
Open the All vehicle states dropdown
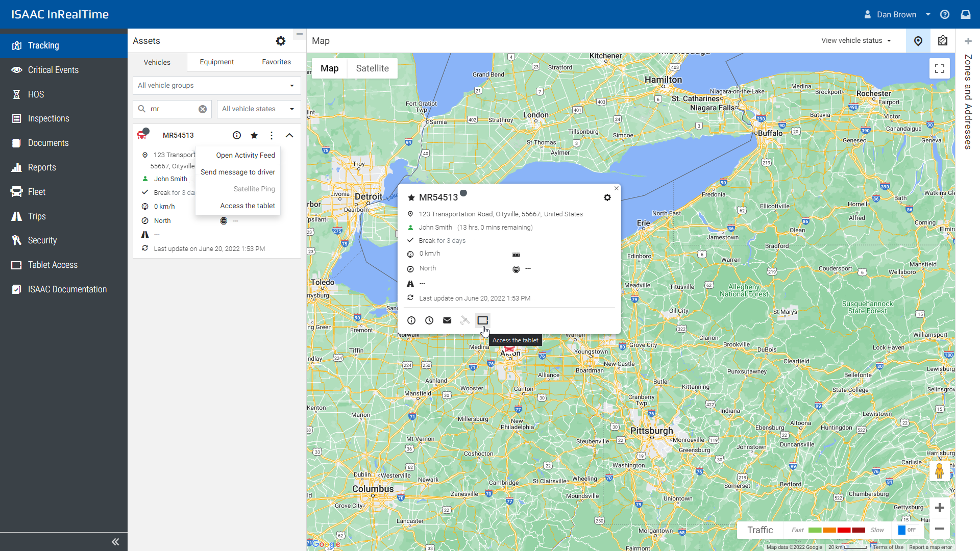pos(258,109)
